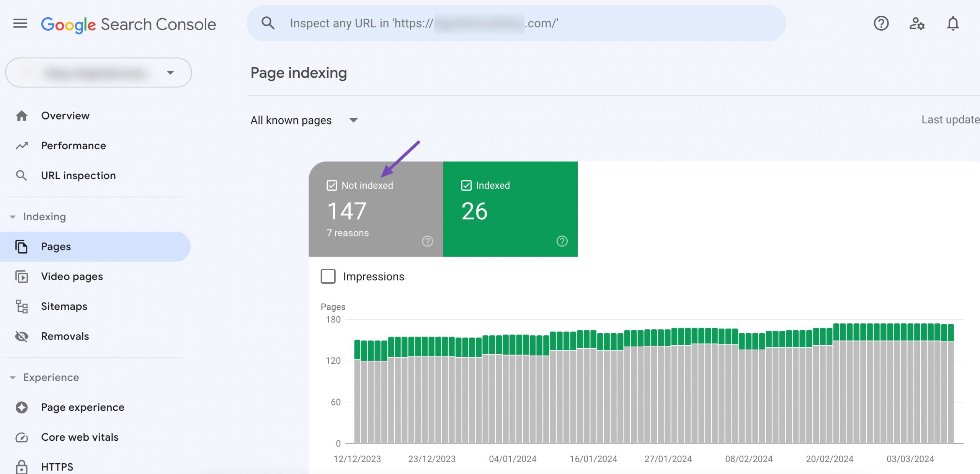Open help tooltip on Not indexed card
Viewport: 980px width, 474px height.
[427, 241]
